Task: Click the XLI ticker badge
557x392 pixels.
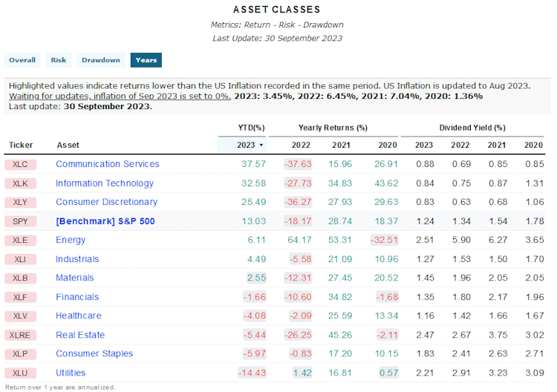Action: pyautogui.click(x=20, y=260)
